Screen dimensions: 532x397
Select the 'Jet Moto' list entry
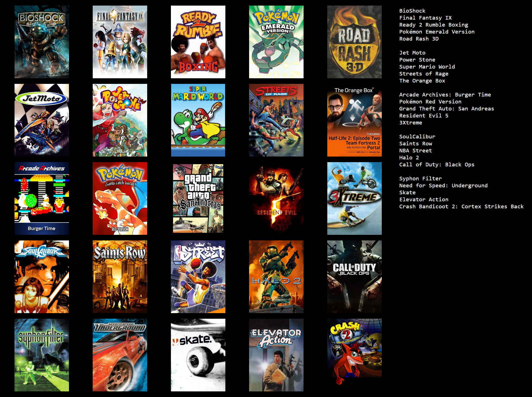(x=412, y=53)
